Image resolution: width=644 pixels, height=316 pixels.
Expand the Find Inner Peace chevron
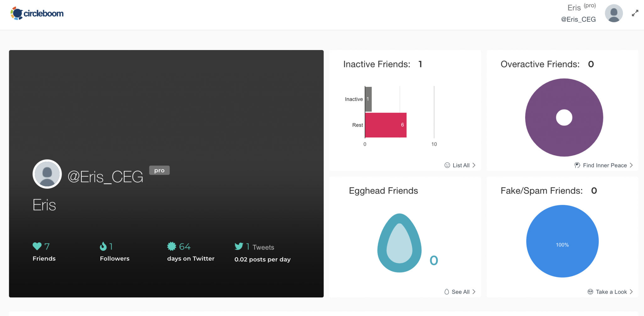coord(631,165)
